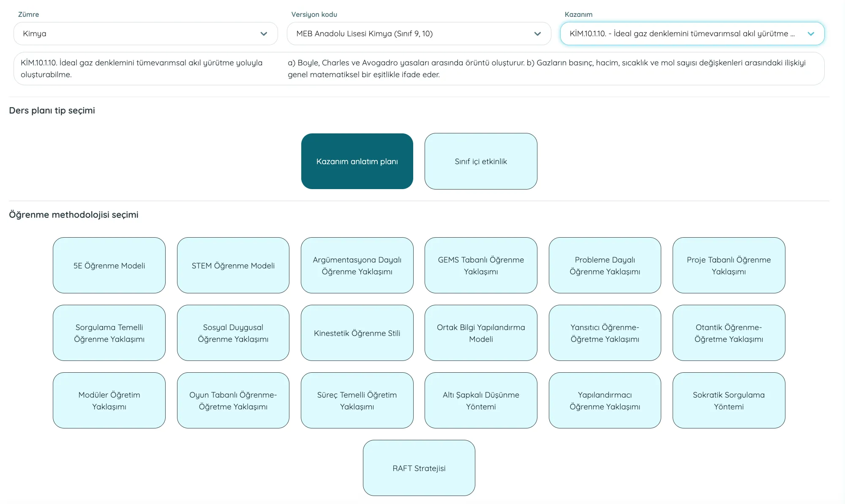Viewport: 845px width, 504px height.
Task: Choose Ortak Bilgi Yapılandırma Modeli
Action: pyautogui.click(x=481, y=333)
